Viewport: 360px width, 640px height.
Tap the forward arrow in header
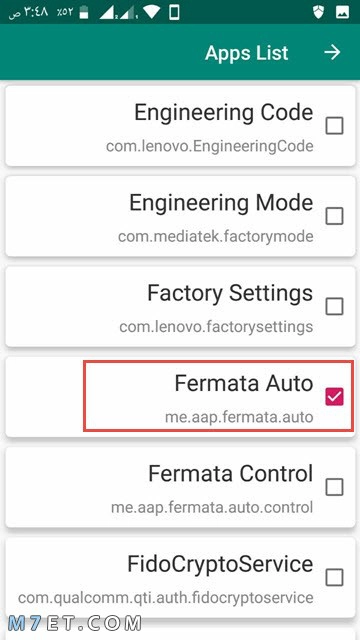(332, 52)
